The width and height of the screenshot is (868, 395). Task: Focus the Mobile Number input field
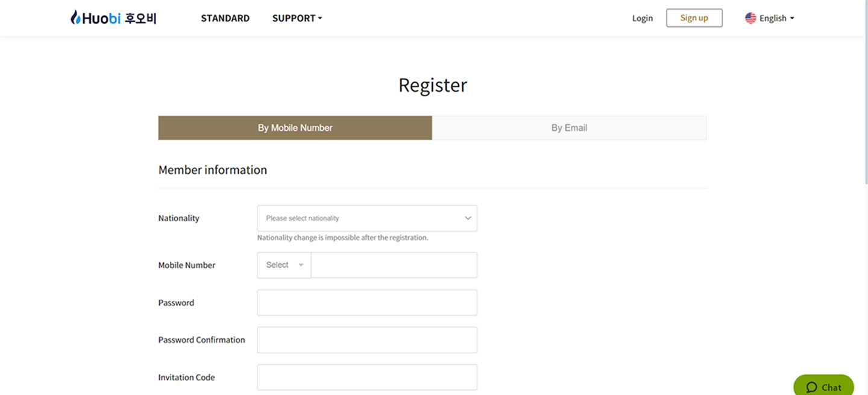click(x=394, y=265)
